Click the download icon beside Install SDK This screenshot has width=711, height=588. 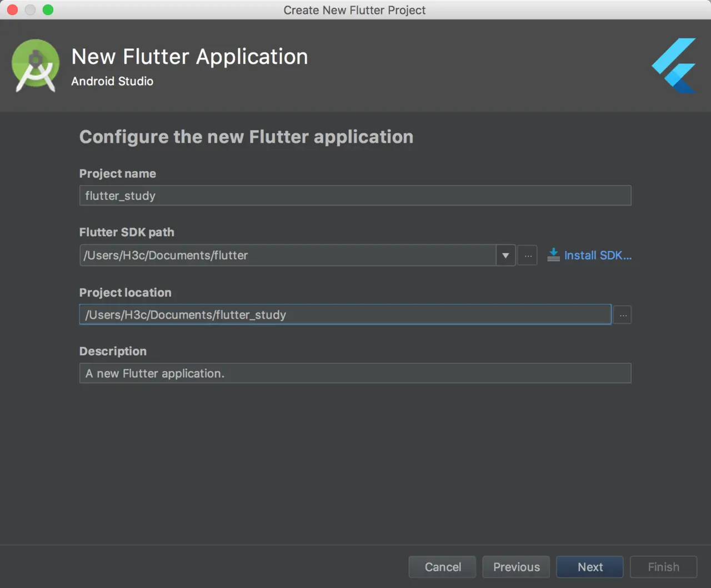[553, 255]
